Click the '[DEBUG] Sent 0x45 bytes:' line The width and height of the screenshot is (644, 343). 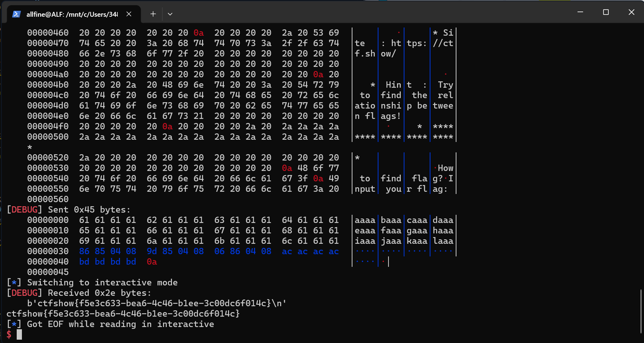[x=69, y=210]
